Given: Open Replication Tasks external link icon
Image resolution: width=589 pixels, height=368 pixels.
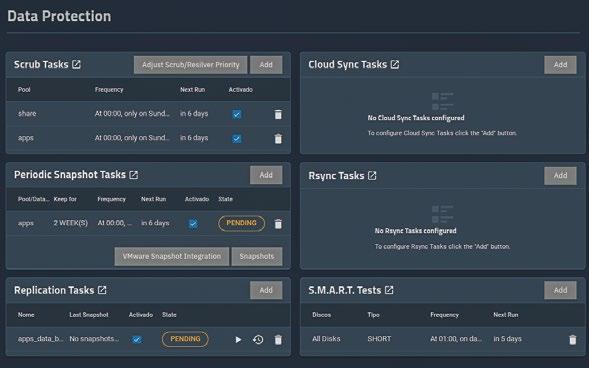Looking at the screenshot, I should click(x=102, y=290).
